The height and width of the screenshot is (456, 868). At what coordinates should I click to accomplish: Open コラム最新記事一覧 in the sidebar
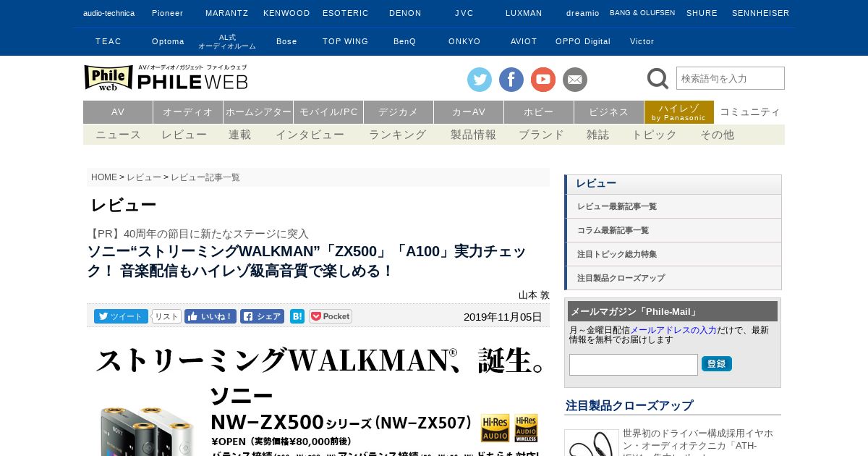click(x=673, y=230)
